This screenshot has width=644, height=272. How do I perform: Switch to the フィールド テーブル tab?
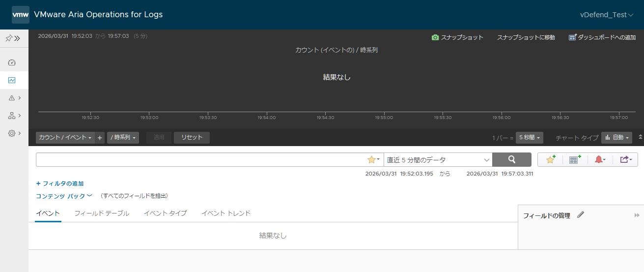[102, 213]
